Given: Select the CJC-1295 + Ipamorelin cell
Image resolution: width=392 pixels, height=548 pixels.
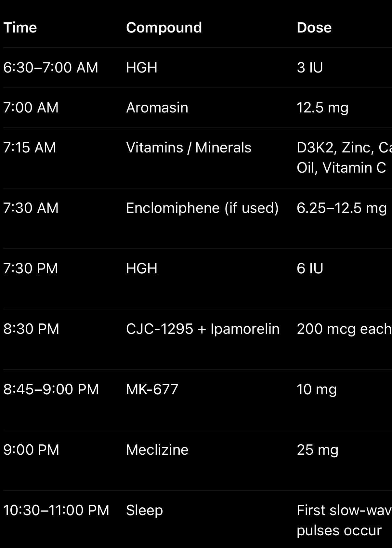Looking at the screenshot, I should (203, 329).
